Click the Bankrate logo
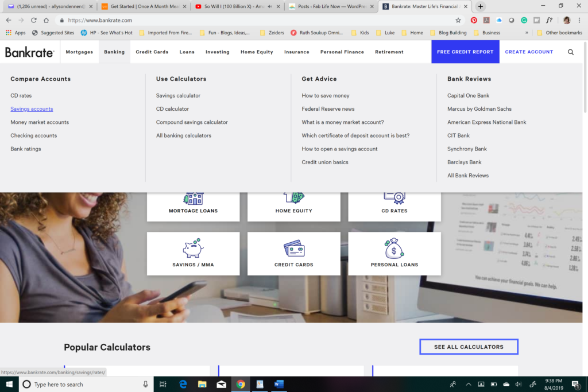Screen dimensions: 588x392 point(30,52)
